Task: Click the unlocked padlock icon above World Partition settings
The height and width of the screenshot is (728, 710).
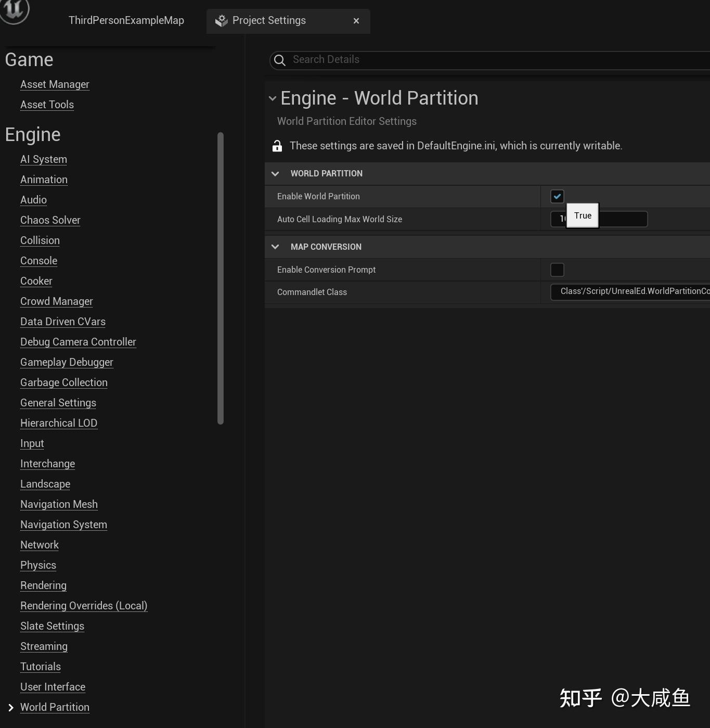Action: (x=277, y=146)
